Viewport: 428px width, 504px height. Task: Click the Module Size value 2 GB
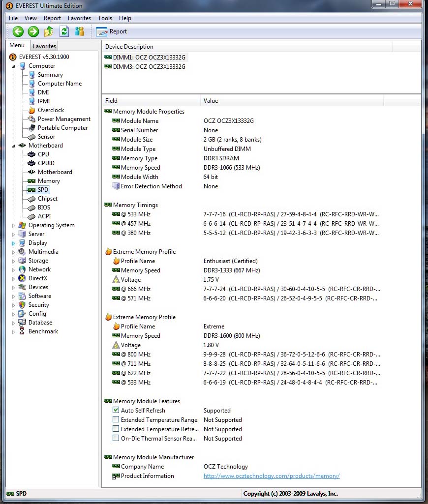pos(233,140)
